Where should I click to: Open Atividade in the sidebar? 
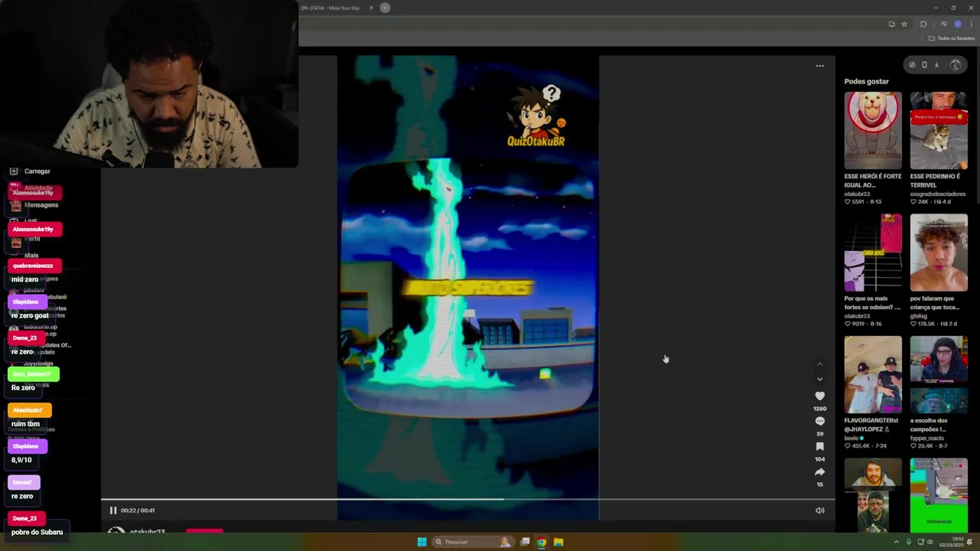coord(31,188)
